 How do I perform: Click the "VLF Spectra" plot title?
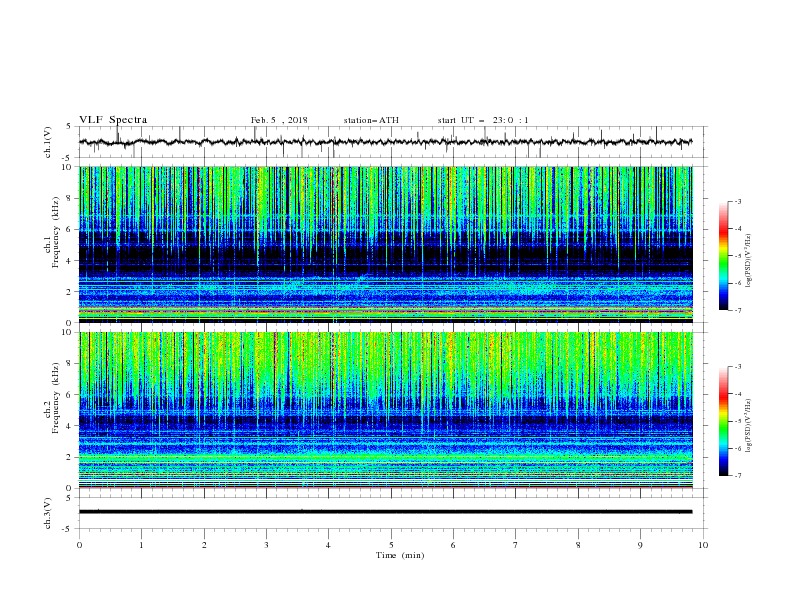(x=113, y=120)
